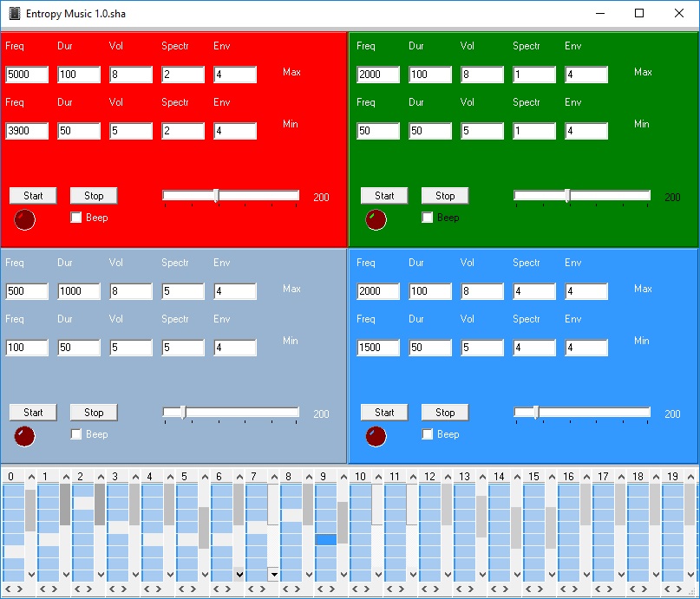Click right arrow below column 12
700x599 pixels.
click(x=435, y=589)
